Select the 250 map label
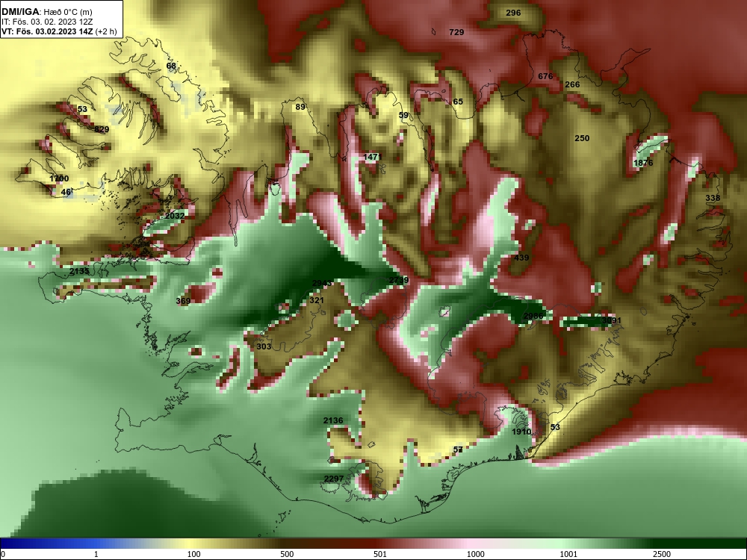This screenshot has width=747, height=560. pos(582,138)
